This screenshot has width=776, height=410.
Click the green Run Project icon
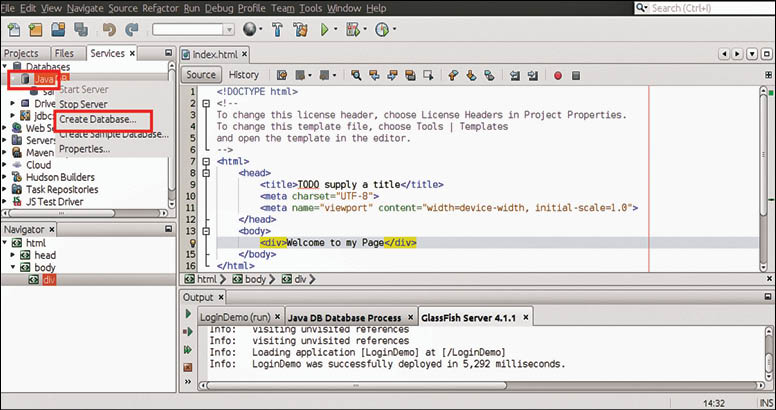coord(325,30)
